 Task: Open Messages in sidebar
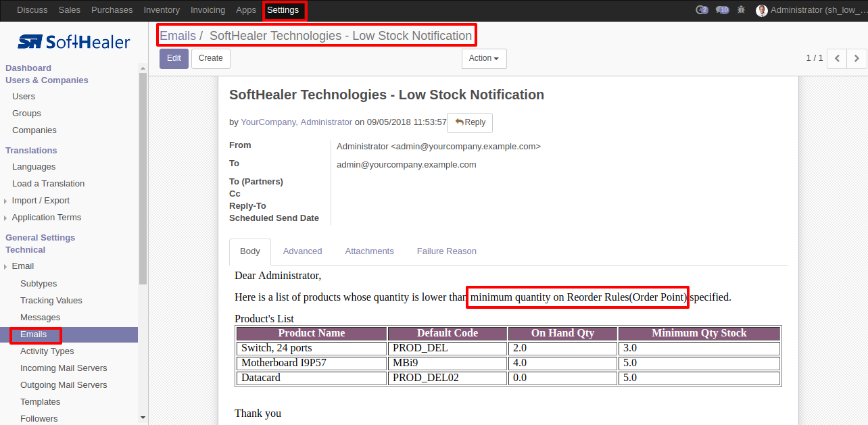pos(41,318)
